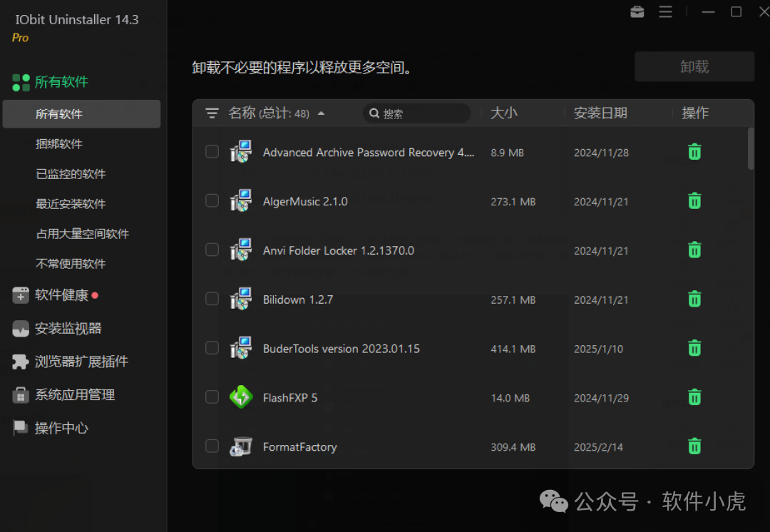Screen dimensions: 770x532
Task: Click the text FlashFXP 5
Action: coord(289,398)
